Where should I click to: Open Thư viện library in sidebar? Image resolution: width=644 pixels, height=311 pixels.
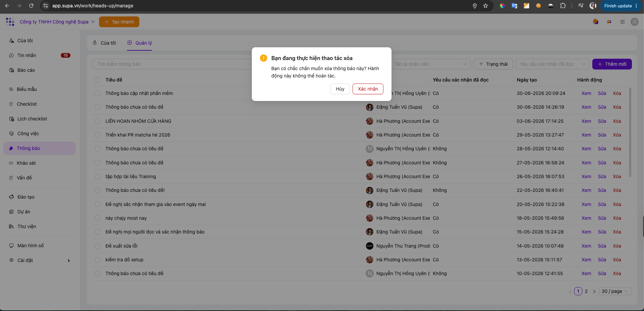pos(40,226)
